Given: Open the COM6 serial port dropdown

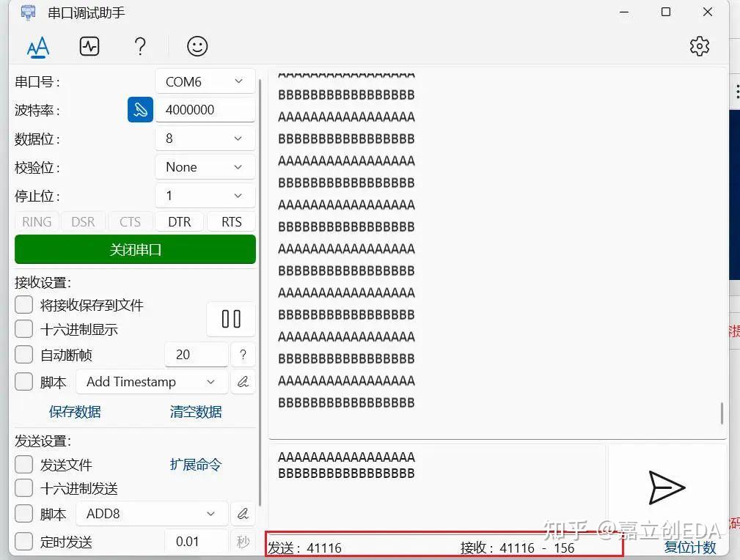Looking at the screenshot, I should (x=205, y=81).
